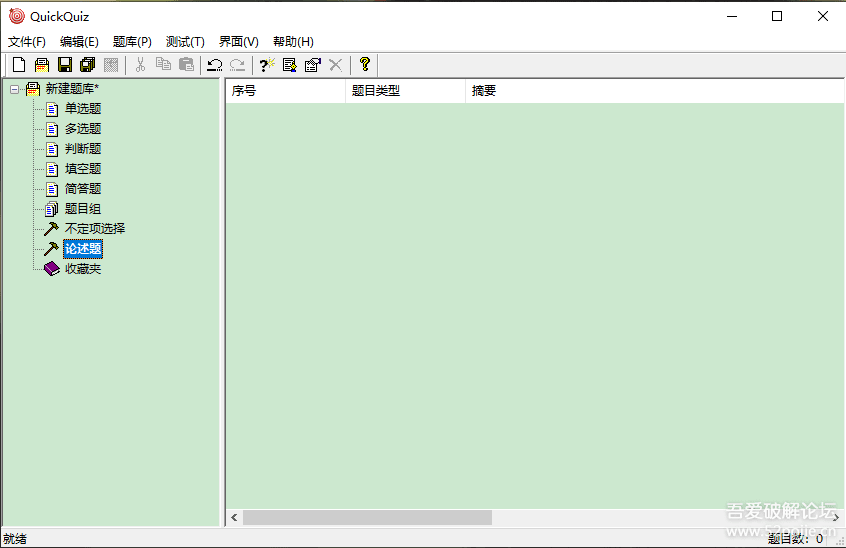846x548 pixels.
Task: Open the 测试(T) menu
Action: (x=185, y=42)
